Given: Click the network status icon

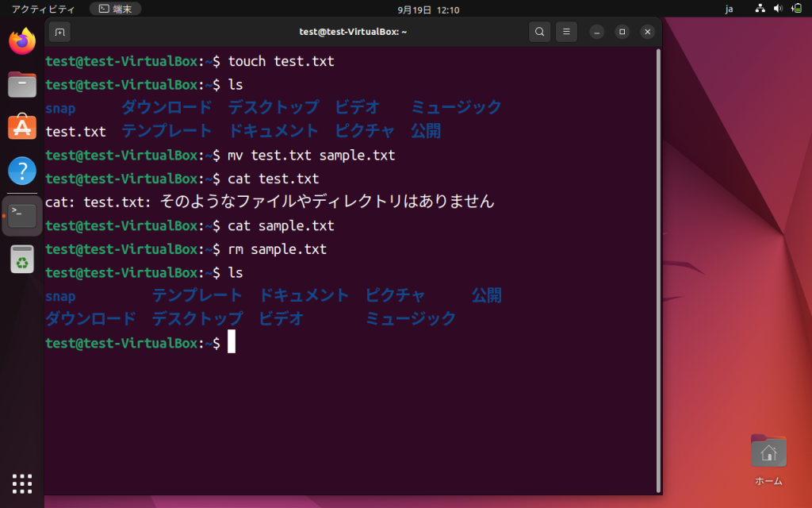Looking at the screenshot, I should coord(760,8).
